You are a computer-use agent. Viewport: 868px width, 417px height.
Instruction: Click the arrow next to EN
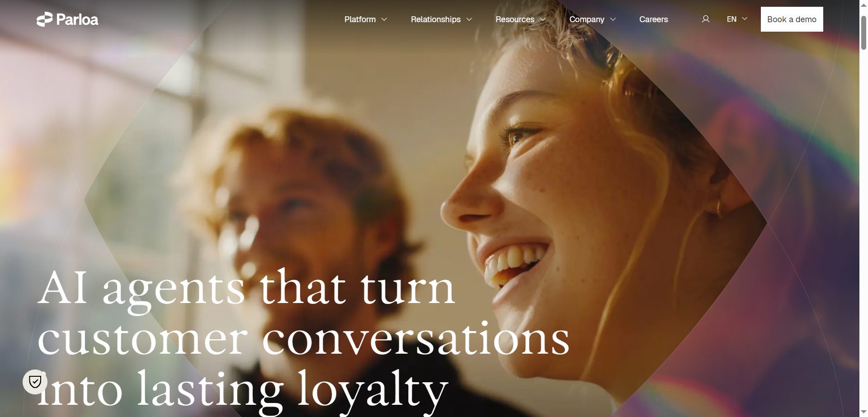pos(745,19)
